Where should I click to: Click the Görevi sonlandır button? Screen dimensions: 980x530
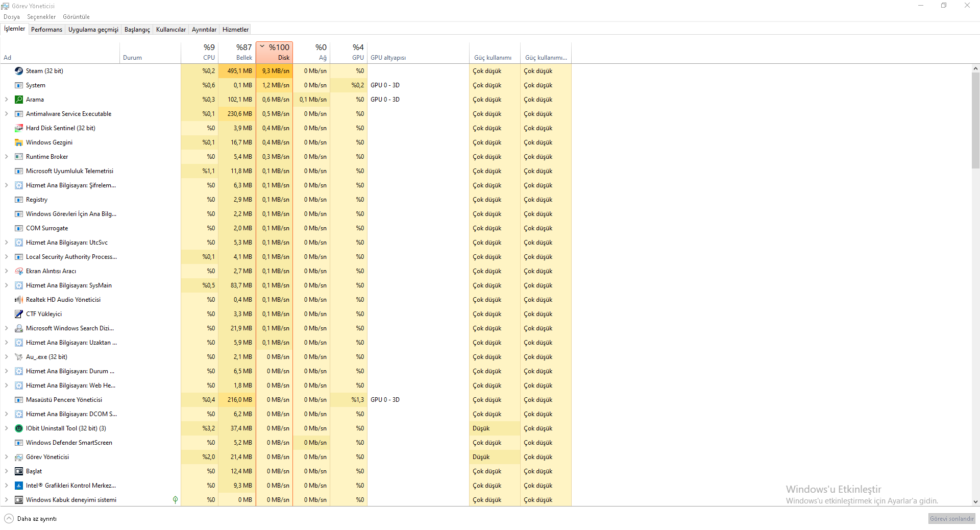(951, 519)
